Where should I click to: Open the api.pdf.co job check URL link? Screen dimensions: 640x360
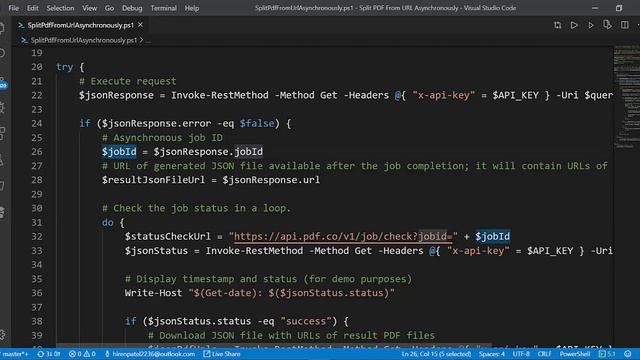(x=343, y=236)
